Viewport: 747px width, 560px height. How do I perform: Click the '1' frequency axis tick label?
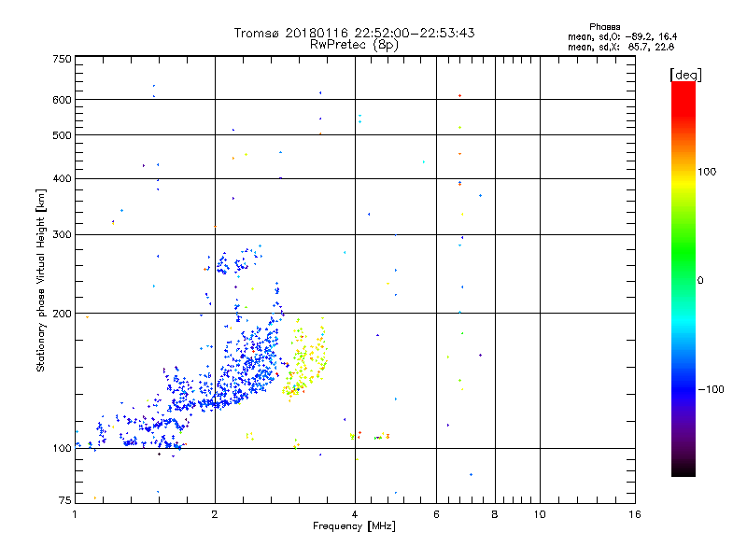(75, 514)
